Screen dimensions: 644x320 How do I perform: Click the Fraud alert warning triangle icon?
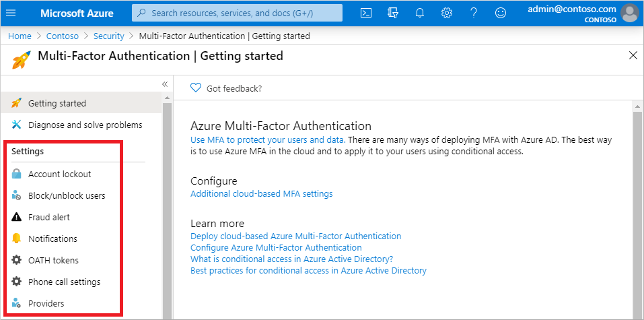click(16, 217)
